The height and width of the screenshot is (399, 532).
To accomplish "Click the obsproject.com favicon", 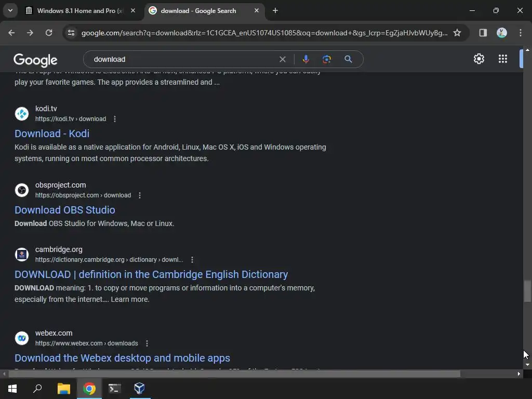I will [x=22, y=190].
